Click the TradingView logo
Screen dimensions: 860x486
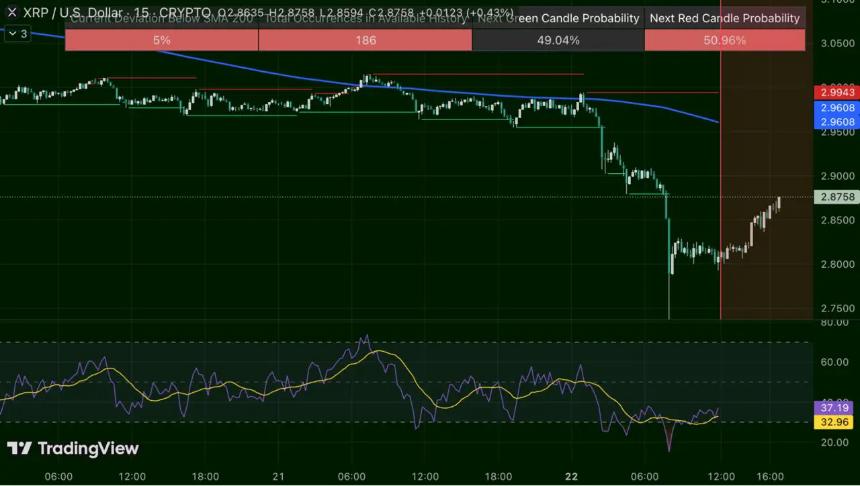click(73, 449)
